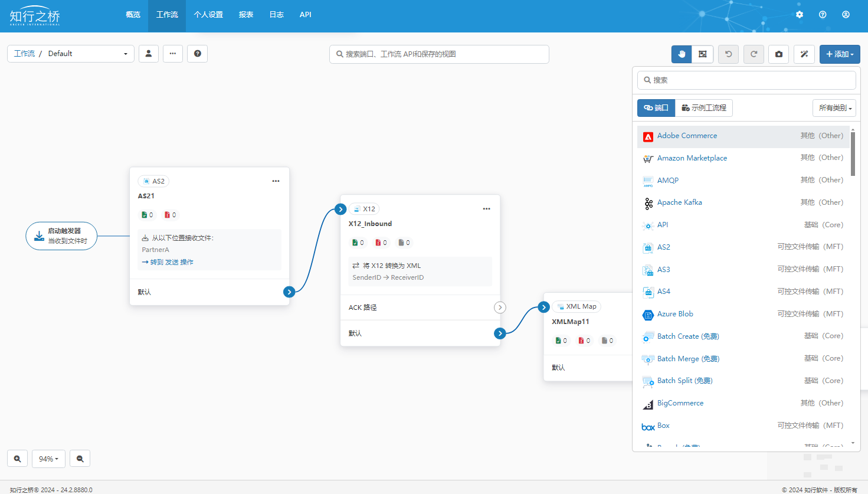Click the 知行之桥 logo
Viewport: 868px width, 494px height.
click(35, 16)
